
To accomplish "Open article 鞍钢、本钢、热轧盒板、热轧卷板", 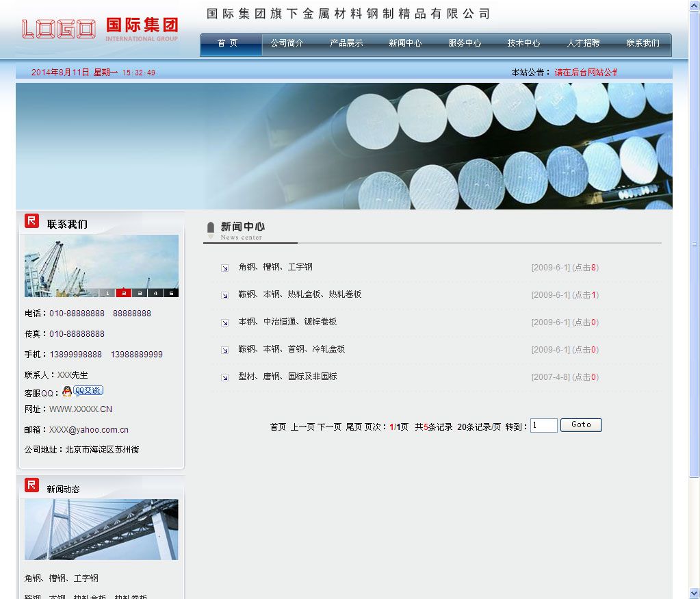I will pos(300,294).
